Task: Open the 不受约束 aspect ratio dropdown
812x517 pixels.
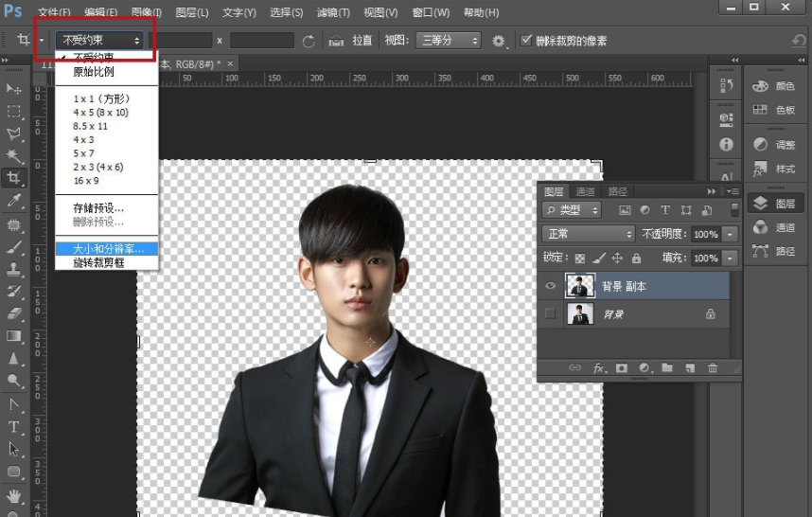Action: pyautogui.click(x=99, y=41)
